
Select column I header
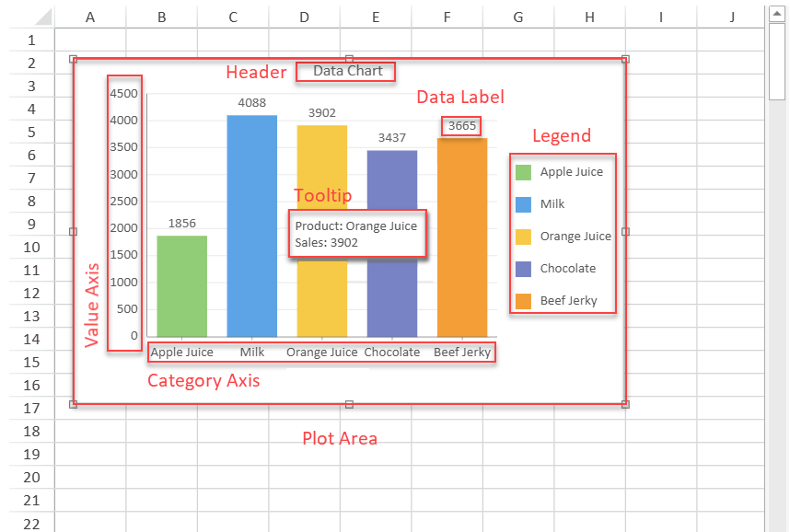[x=661, y=17]
